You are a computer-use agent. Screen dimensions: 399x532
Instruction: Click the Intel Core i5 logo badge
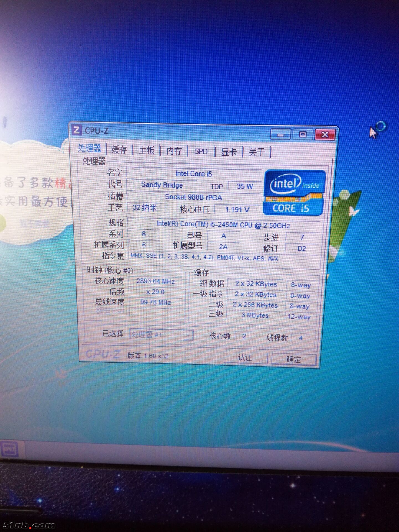(295, 193)
